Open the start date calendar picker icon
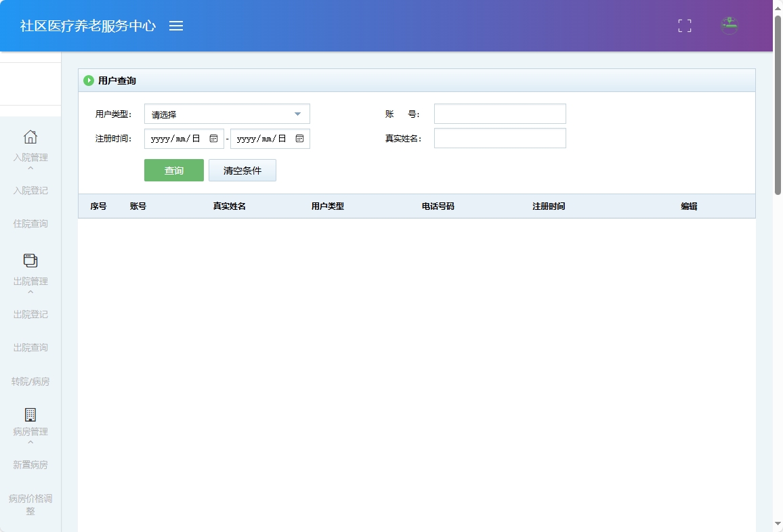Image resolution: width=783 pixels, height=532 pixels. (x=214, y=138)
